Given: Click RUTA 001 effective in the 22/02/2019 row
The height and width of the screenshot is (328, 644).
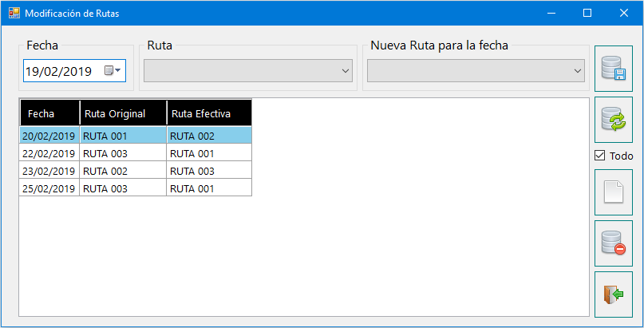Looking at the screenshot, I should coord(209,153).
